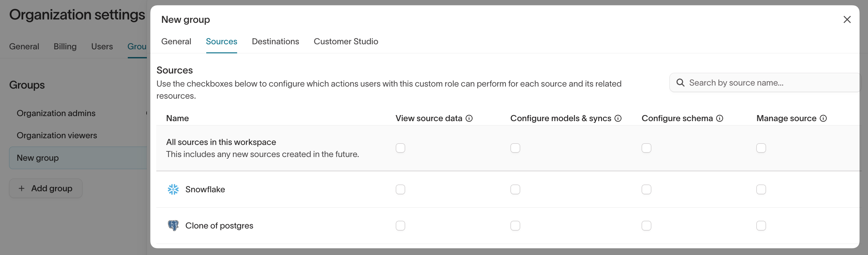Select Organization viewers group
This screenshot has width=868, height=255.
[57, 136]
